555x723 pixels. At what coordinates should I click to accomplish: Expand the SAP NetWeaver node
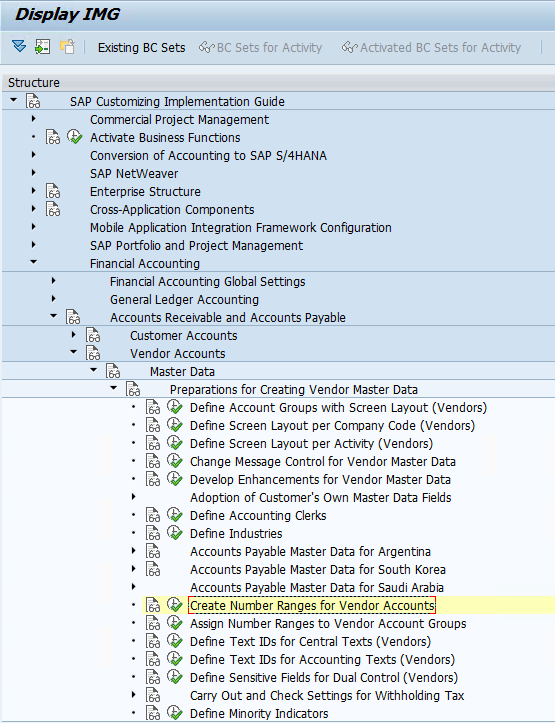(33, 173)
